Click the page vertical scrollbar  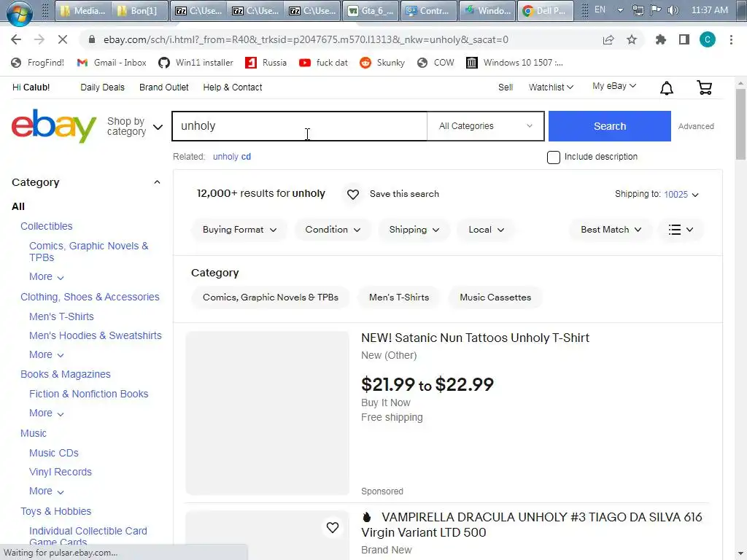[740, 124]
